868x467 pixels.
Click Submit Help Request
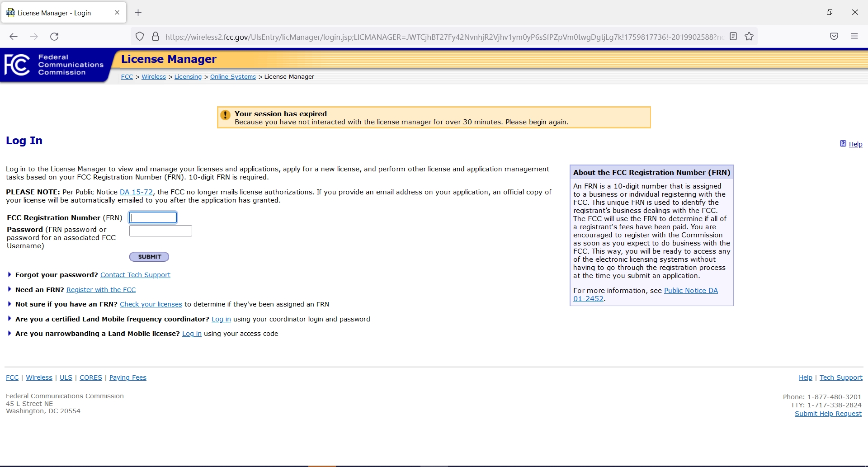[828, 413]
